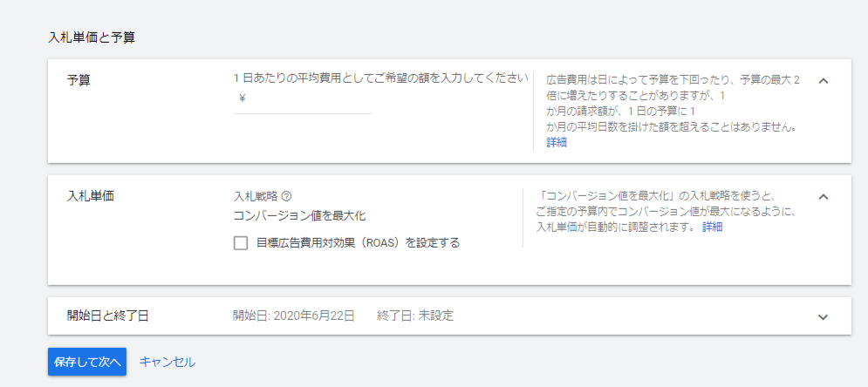Image resolution: width=868 pixels, height=387 pixels.
Task: Click the 開始日と終了日 section title
Action: pyautogui.click(x=108, y=316)
